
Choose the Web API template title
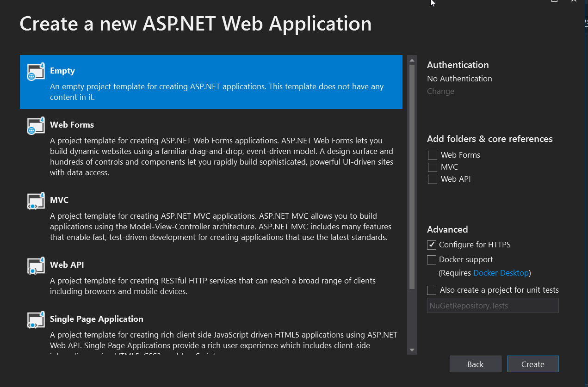pyautogui.click(x=67, y=265)
